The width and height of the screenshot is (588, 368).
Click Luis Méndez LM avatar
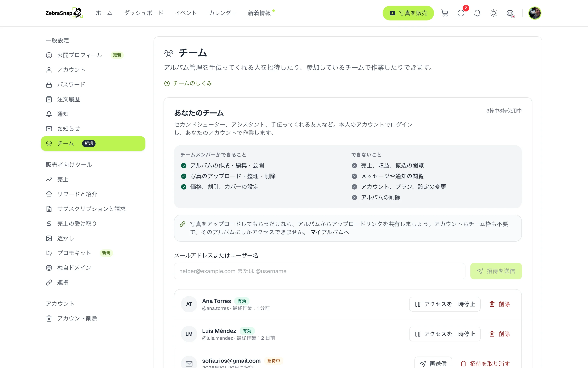[189, 334]
